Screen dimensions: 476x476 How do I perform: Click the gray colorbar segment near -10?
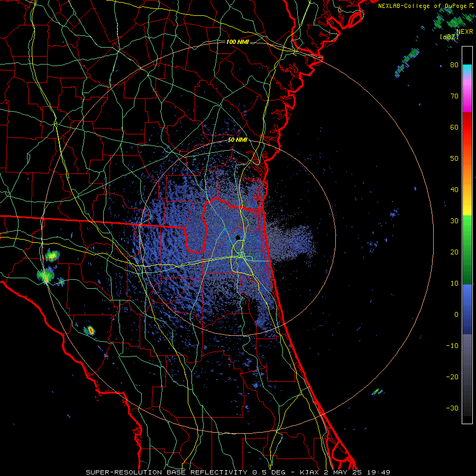pyautogui.click(x=467, y=349)
